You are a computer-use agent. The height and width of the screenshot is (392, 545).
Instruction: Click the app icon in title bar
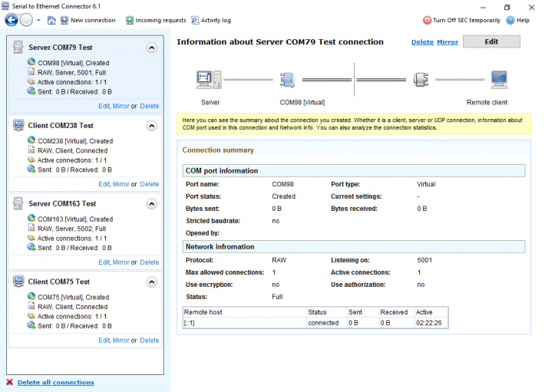(5, 6)
